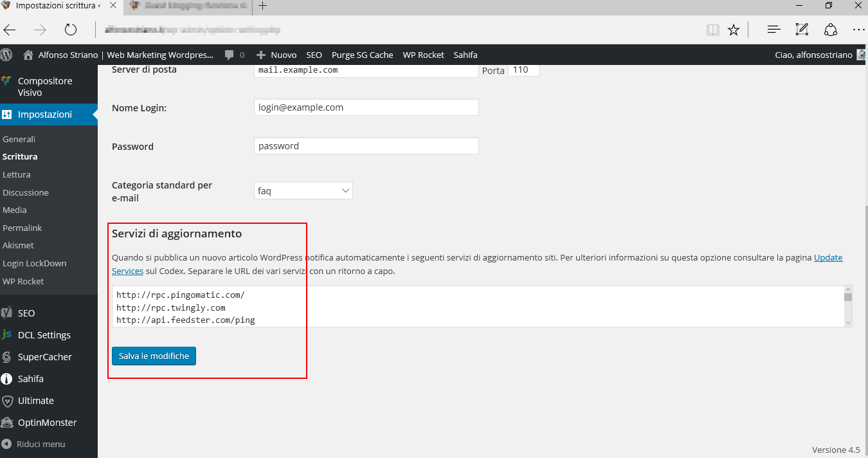Click the update services textarea scrollbar
868x458 pixels.
pyautogui.click(x=847, y=306)
